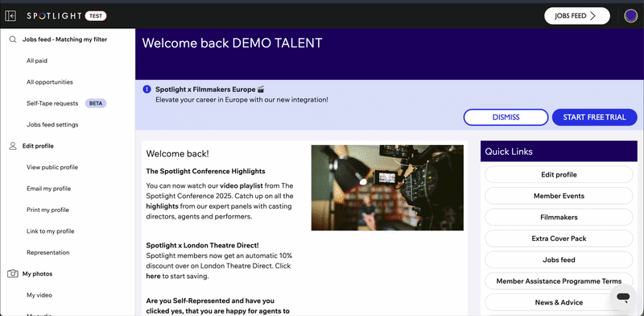Viewport: 644px width, 316px height.
Task: Select Edit profile section in sidebar
Action: click(38, 146)
